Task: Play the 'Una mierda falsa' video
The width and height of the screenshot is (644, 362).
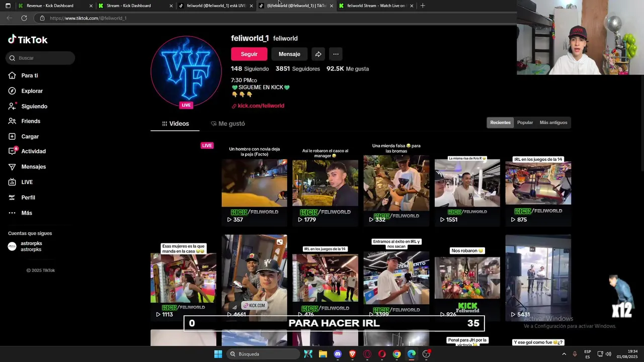Action: pos(396,183)
